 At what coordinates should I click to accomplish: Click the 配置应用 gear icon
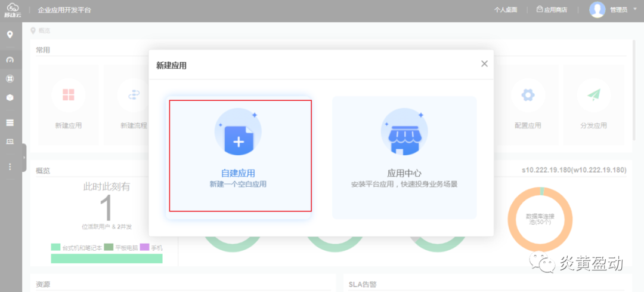coord(528,95)
